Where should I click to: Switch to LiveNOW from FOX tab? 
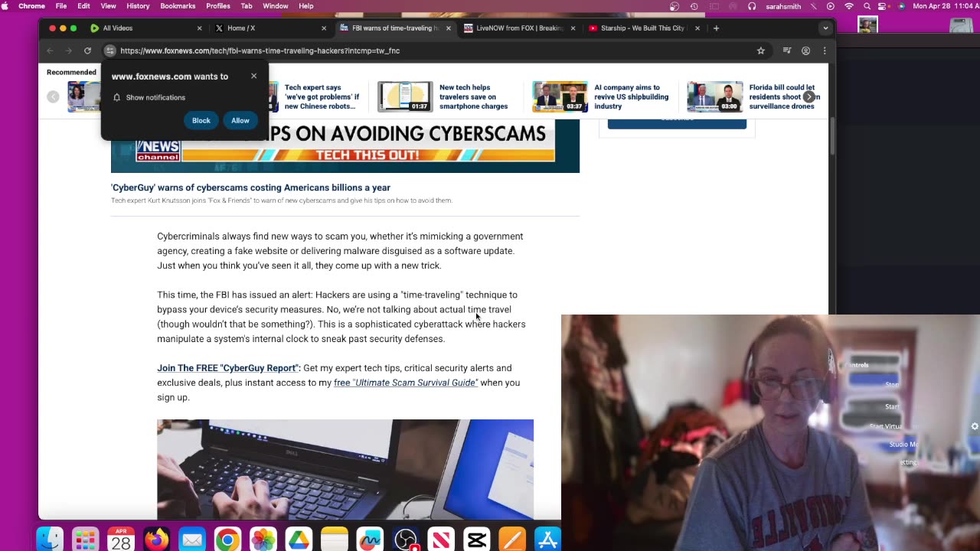(519, 28)
